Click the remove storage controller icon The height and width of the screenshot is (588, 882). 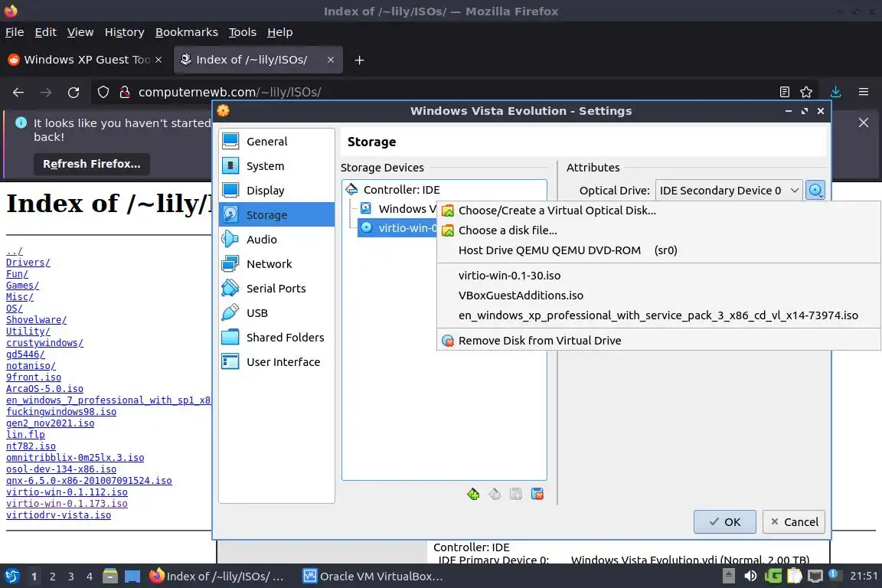495,494
